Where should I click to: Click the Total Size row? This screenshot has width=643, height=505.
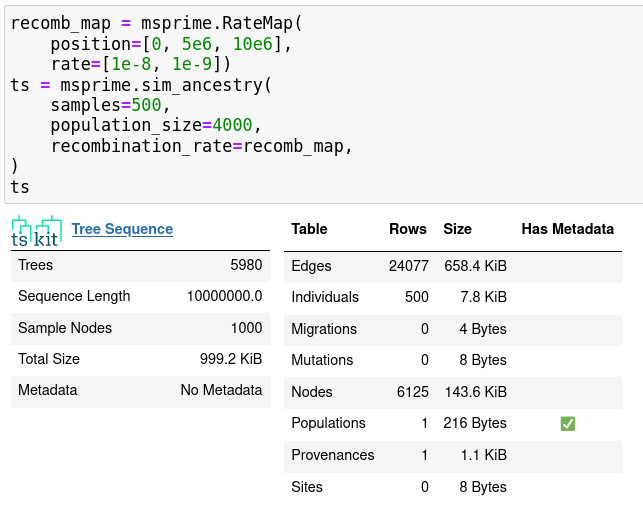140,359
